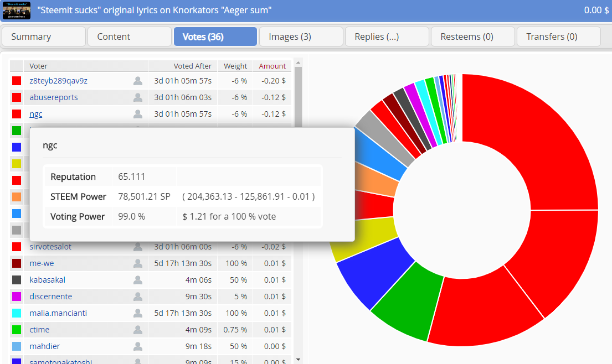Click the ngc tooltip Reputation value 65.111
The height and width of the screenshot is (364, 612).
(131, 176)
